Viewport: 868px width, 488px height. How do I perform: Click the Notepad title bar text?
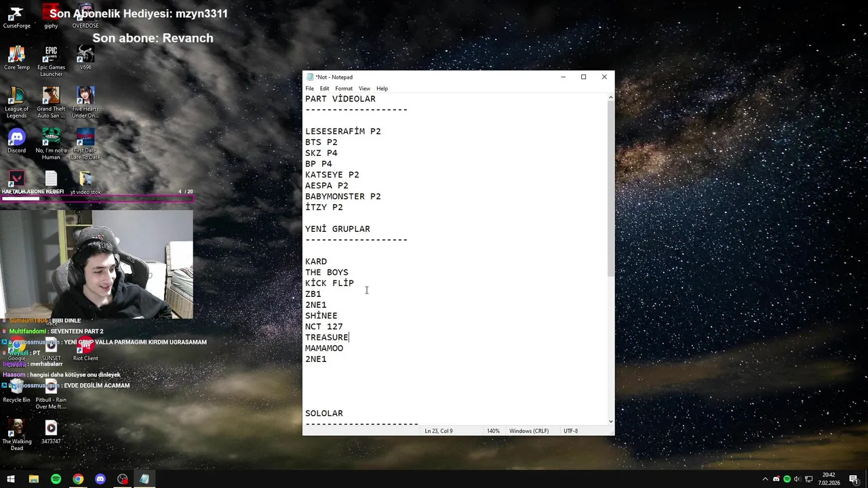point(334,77)
